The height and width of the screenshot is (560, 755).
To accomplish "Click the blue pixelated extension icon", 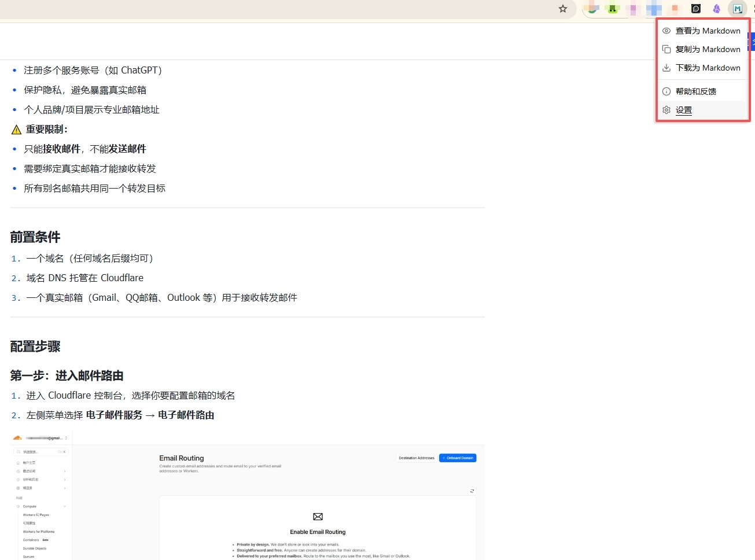I will (x=654, y=9).
